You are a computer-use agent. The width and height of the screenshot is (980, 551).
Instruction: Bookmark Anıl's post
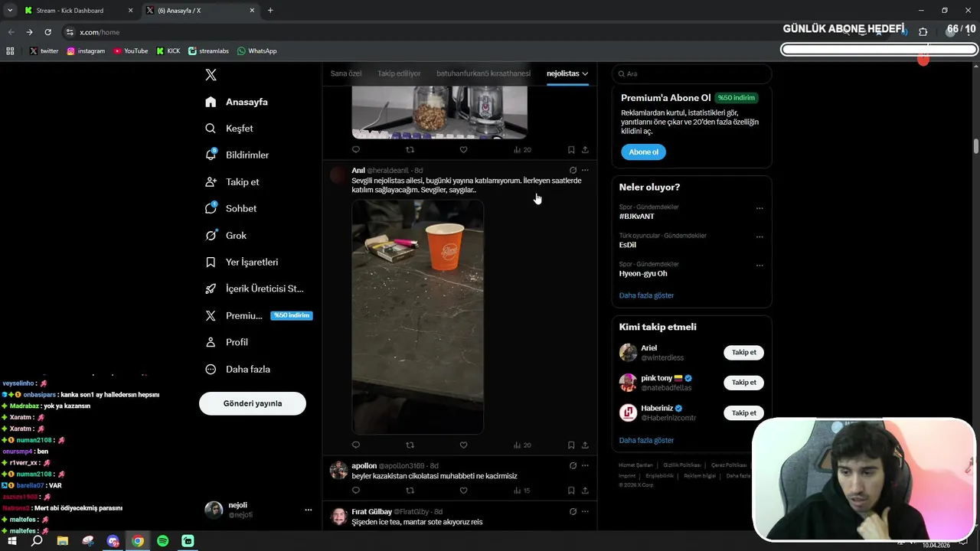coord(571,445)
